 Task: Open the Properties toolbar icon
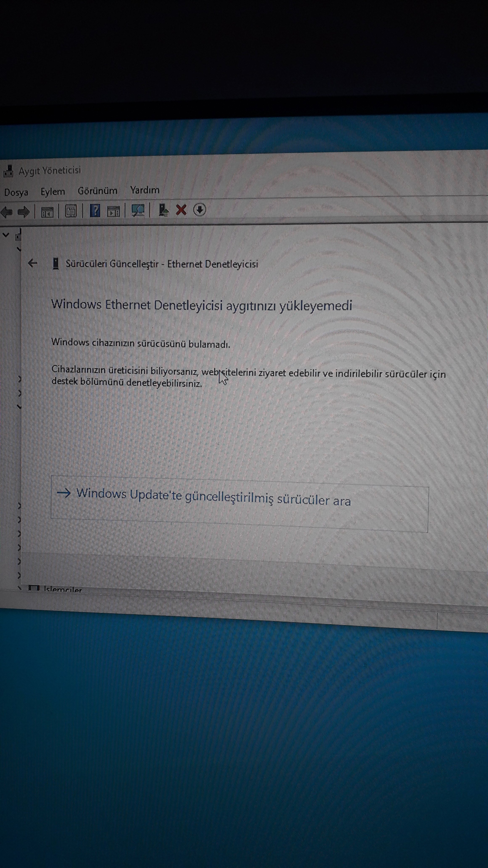pos(71,211)
